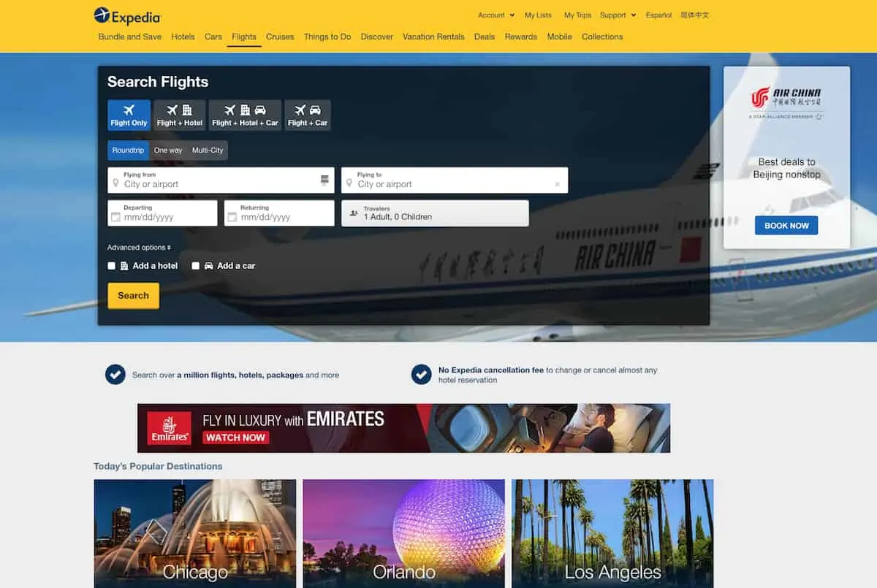Open Things to Do
877x588 pixels.
pyautogui.click(x=327, y=37)
